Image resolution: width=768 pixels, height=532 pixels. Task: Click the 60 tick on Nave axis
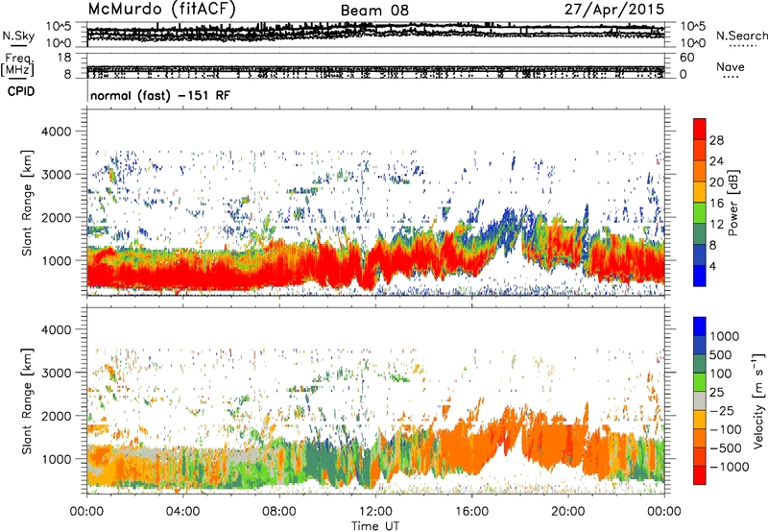pos(686,58)
